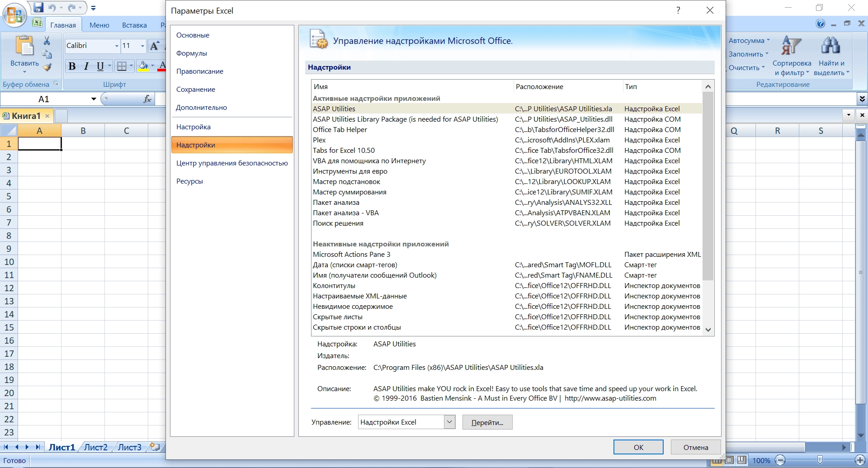Toggle Italic formatting
The height and width of the screenshot is (468, 868).
point(86,66)
